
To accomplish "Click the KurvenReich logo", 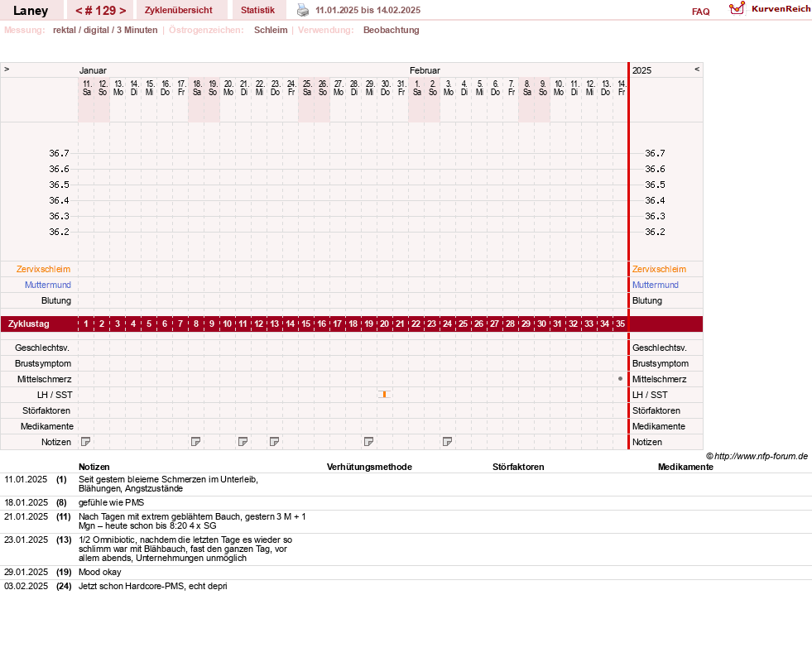I will (x=770, y=9).
